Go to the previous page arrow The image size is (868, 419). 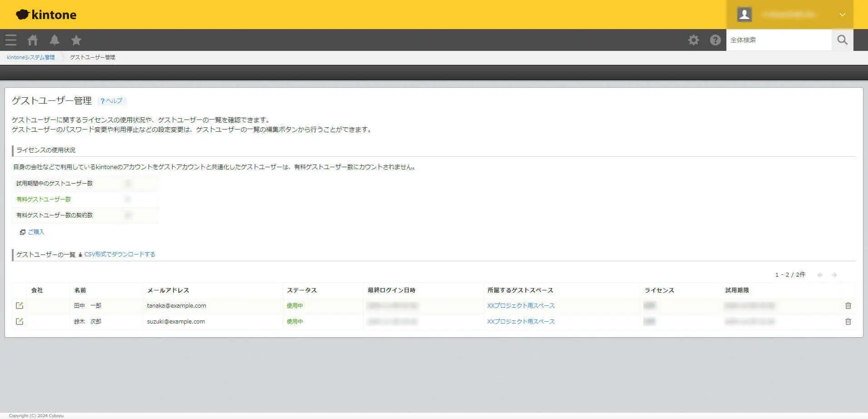pyautogui.click(x=820, y=275)
